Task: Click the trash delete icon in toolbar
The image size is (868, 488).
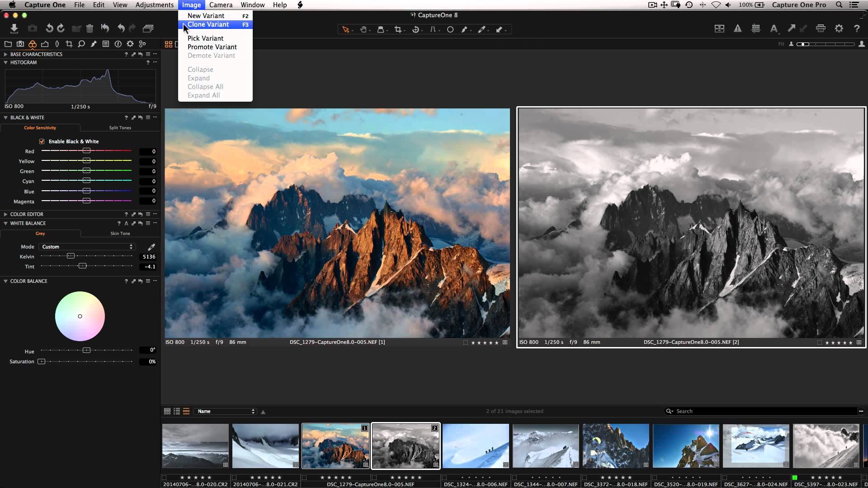Action: [x=90, y=28]
